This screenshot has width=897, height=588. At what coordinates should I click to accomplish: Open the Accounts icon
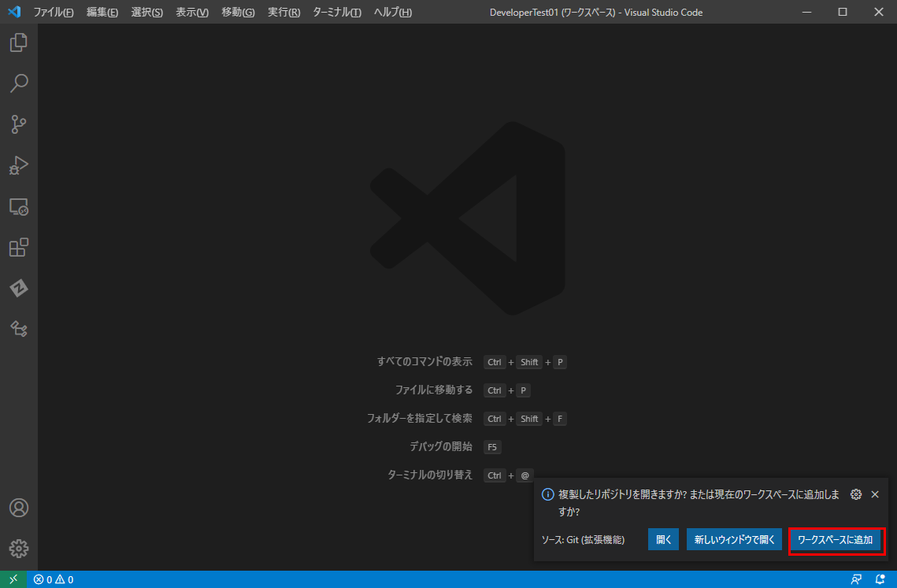tap(19, 508)
